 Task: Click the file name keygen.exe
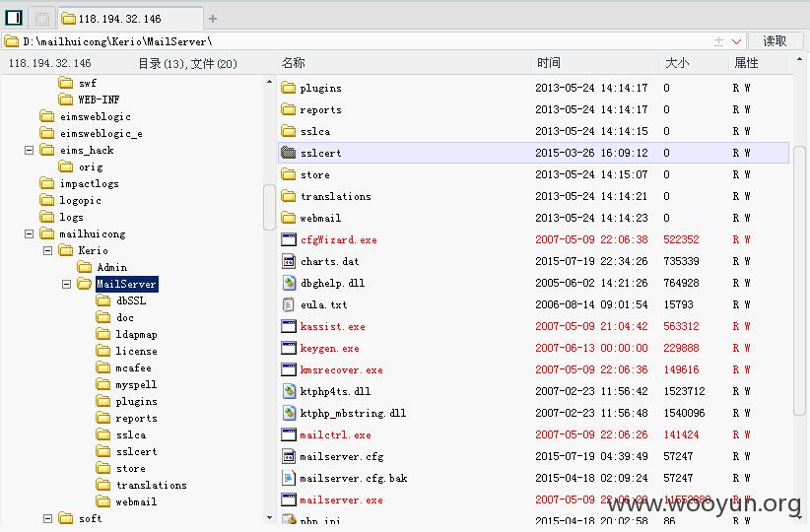click(329, 348)
